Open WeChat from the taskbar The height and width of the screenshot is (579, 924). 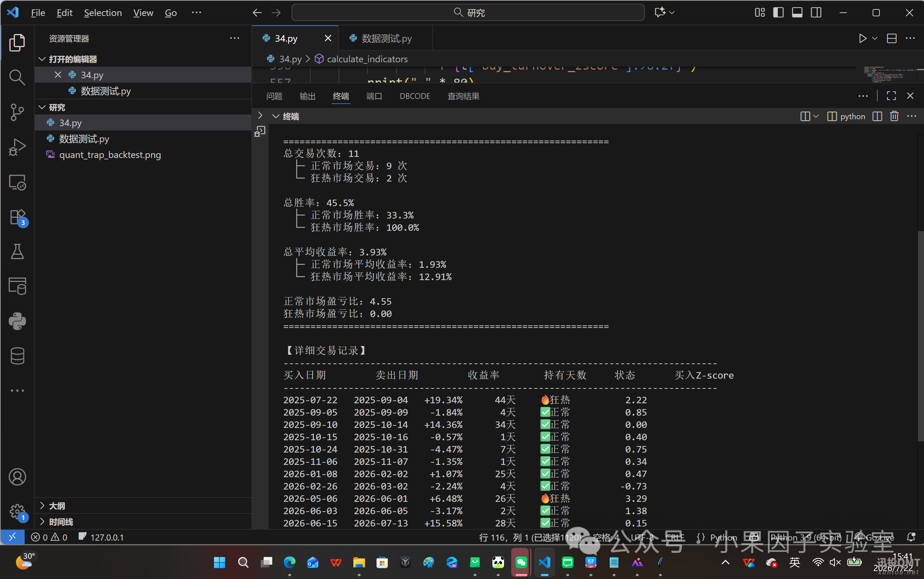[x=521, y=562]
